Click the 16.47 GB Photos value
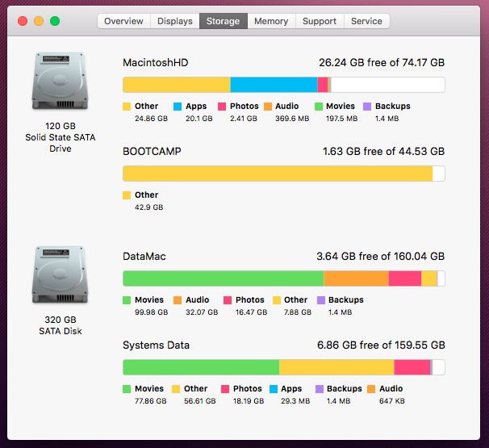This screenshot has width=489, height=448. [x=252, y=312]
